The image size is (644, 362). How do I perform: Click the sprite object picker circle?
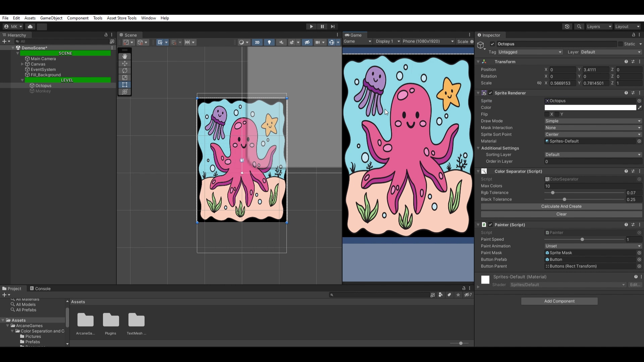[x=639, y=101]
